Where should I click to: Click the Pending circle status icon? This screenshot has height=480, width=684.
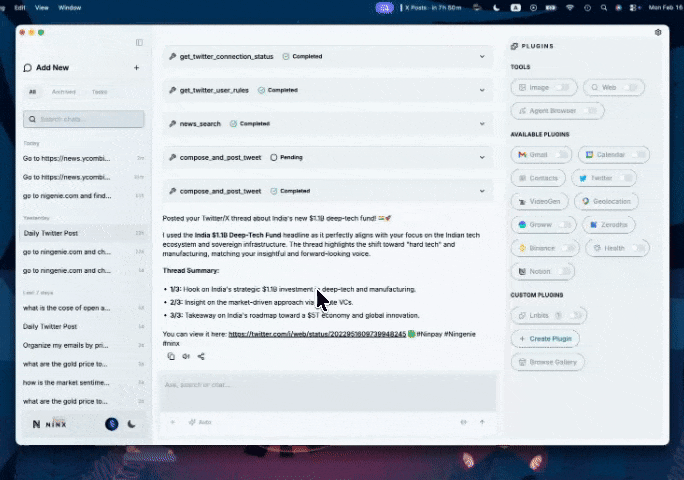point(274,157)
